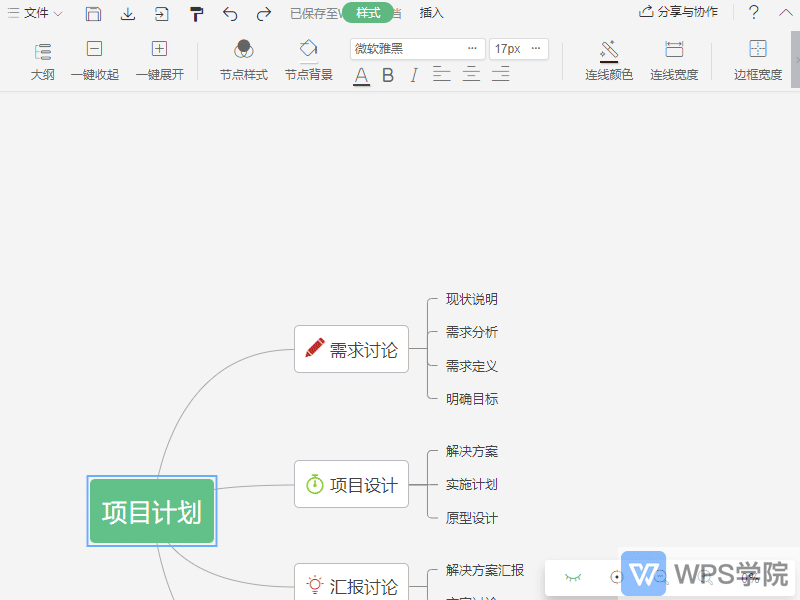
Task: Select the 需求讨论 node
Action: (352, 349)
